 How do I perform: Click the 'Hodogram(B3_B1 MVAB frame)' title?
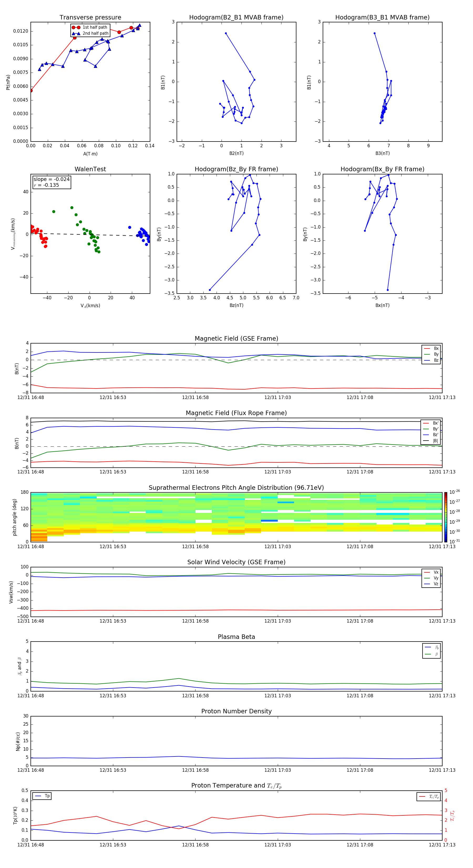coord(382,18)
